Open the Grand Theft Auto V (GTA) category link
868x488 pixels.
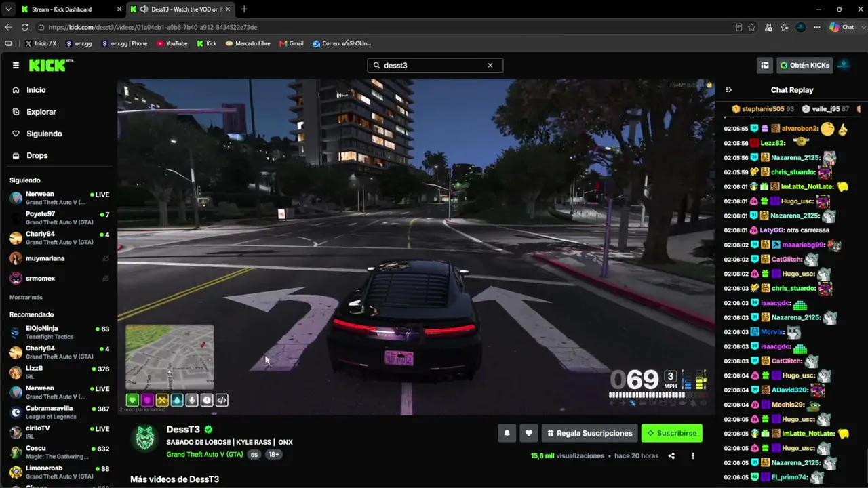pos(205,454)
